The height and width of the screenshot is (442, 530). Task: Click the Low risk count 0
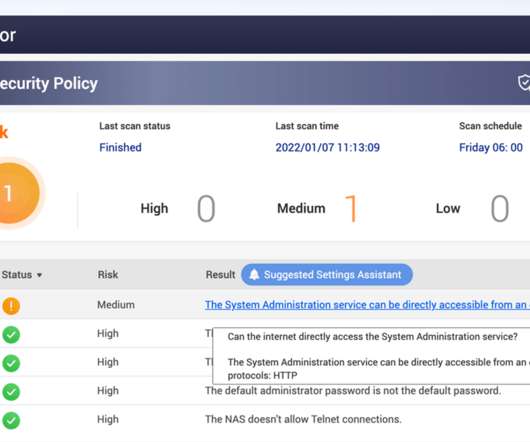[500, 208]
